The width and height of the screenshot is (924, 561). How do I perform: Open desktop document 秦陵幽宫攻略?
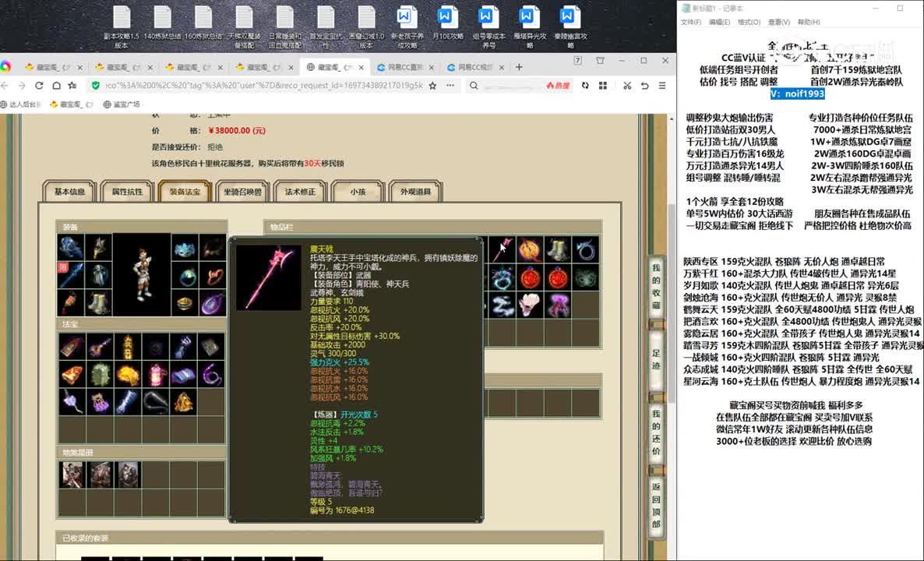pyautogui.click(x=570, y=28)
